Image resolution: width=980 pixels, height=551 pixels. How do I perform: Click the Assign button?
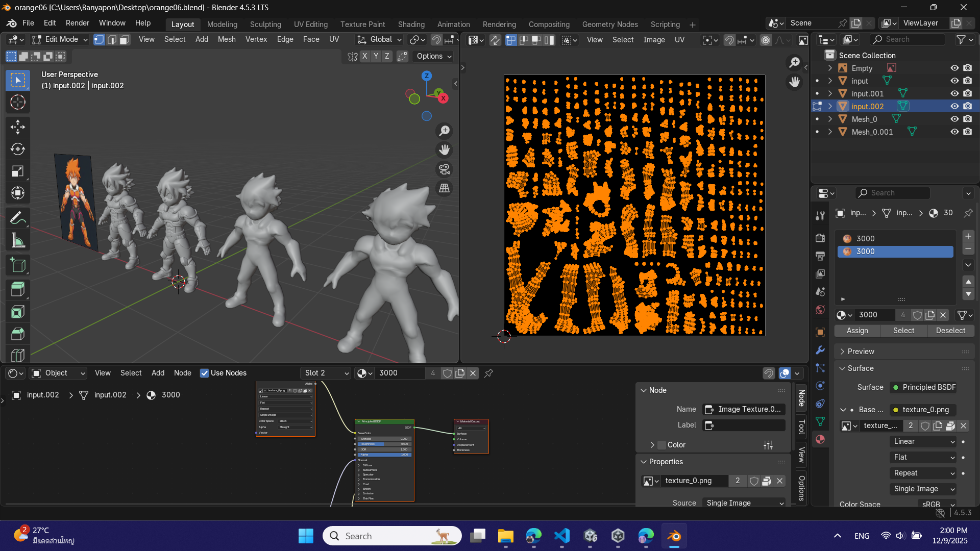(857, 331)
